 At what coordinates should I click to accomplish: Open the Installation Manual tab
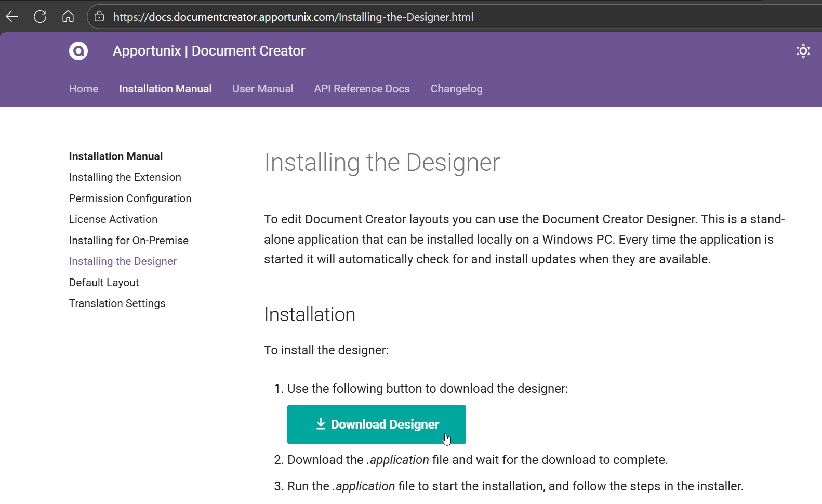pos(165,89)
